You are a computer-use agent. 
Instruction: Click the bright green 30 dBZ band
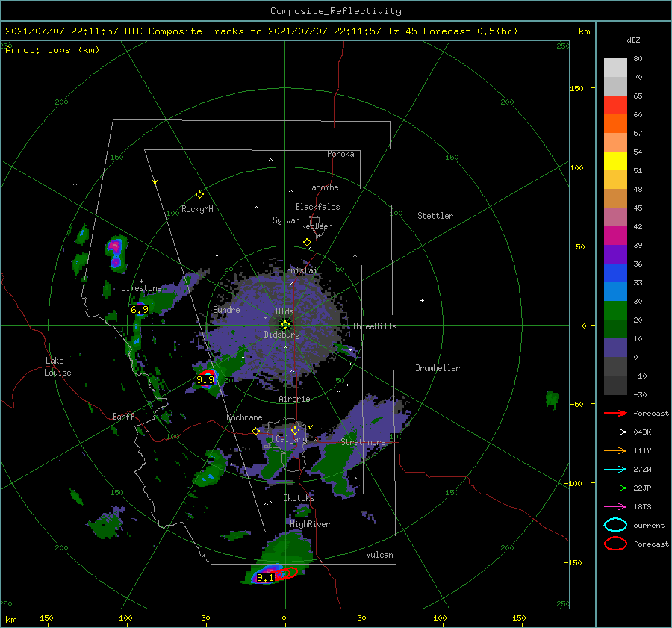click(x=615, y=311)
